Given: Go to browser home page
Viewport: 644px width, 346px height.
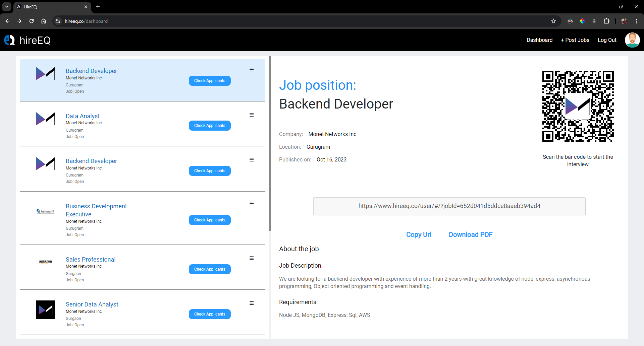Looking at the screenshot, I should pos(44,21).
